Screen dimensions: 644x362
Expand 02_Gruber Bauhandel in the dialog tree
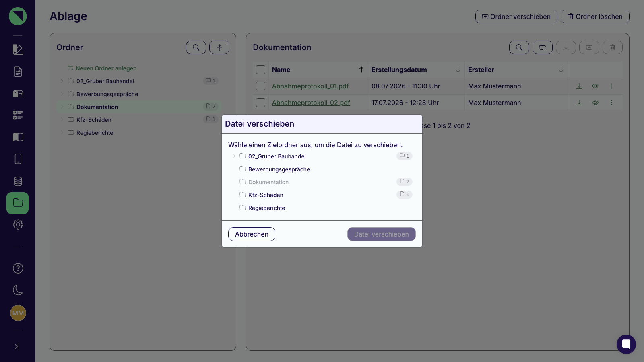click(233, 156)
